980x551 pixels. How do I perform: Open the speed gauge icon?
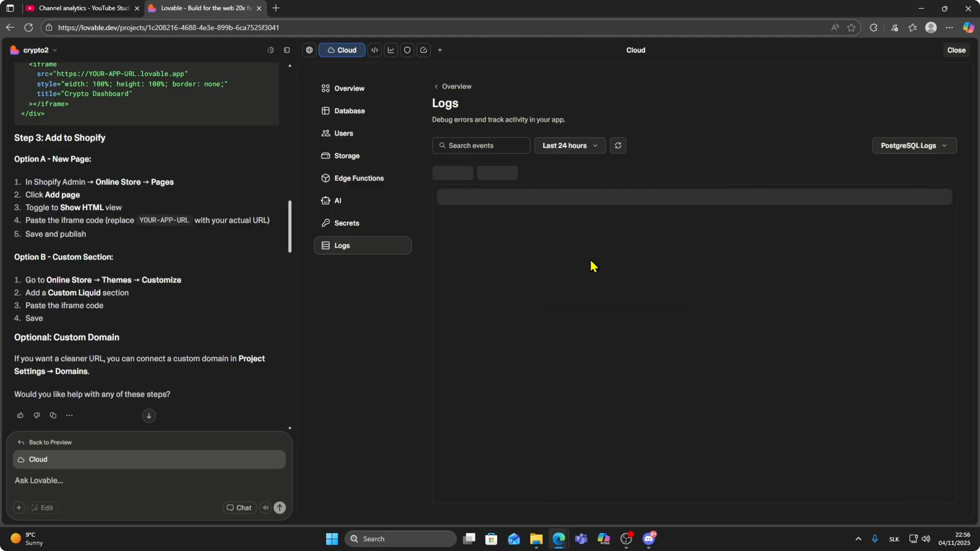pos(424,50)
